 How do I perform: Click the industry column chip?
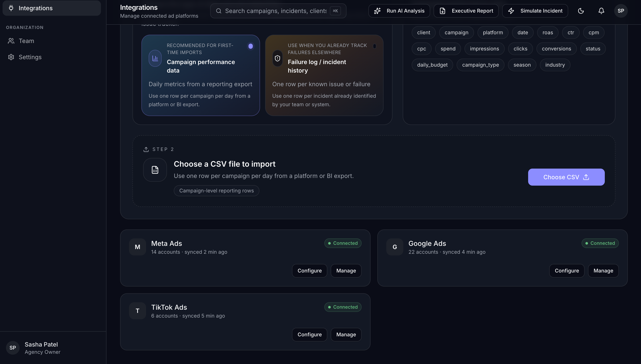(555, 65)
